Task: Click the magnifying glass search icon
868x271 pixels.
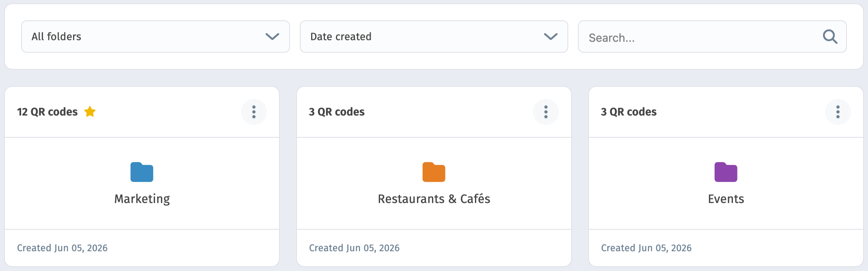Action: (x=830, y=37)
